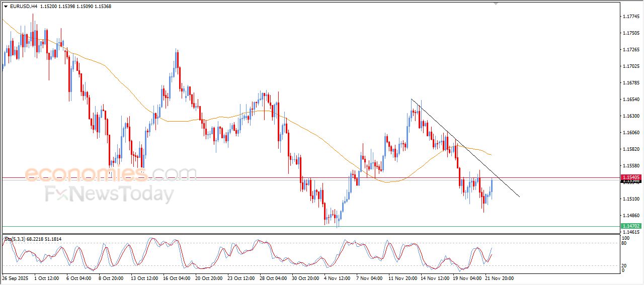Click the economies.com watermark logo
The width and height of the screenshot is (644, 285).
(x=111, y=174)
